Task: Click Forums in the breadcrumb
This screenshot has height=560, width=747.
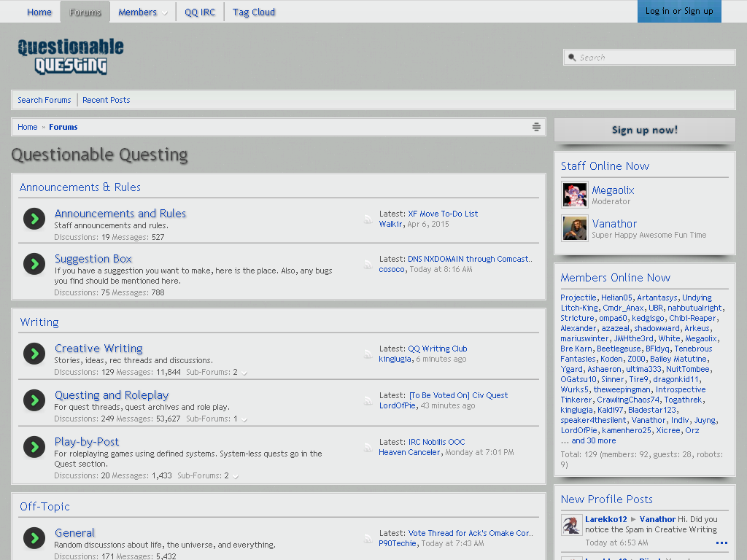Action: coord(63,127)
